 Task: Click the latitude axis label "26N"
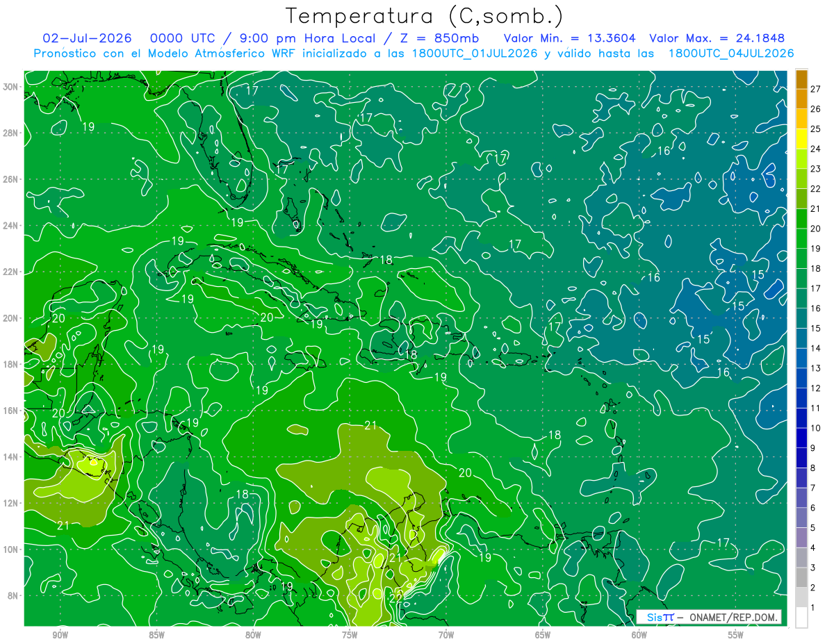(x=10, y=179)
